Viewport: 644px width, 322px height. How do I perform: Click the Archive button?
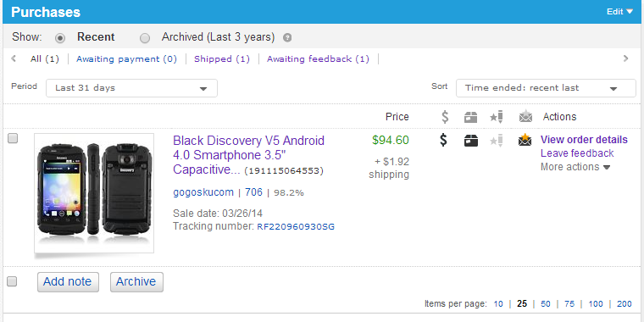point(136,281)
